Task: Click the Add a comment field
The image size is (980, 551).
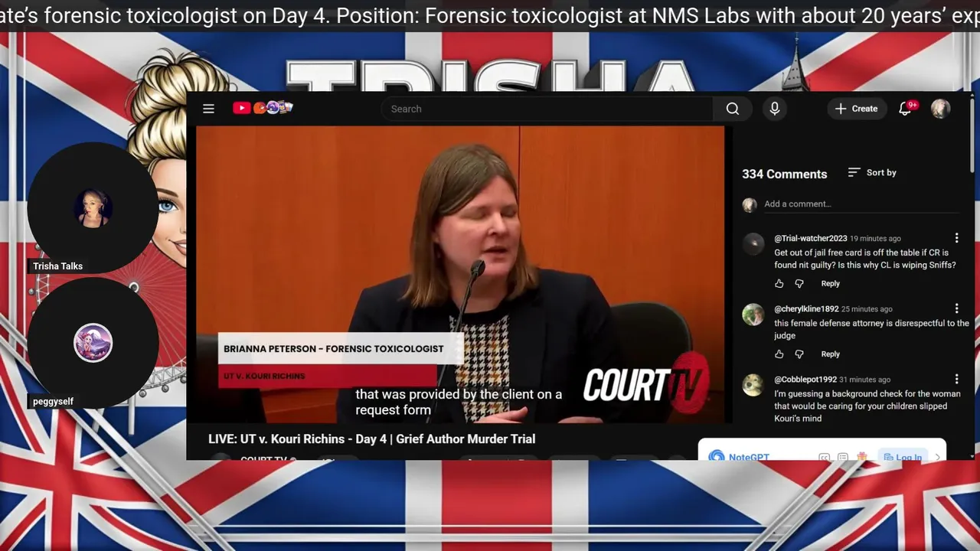Action: coord(861,204)
